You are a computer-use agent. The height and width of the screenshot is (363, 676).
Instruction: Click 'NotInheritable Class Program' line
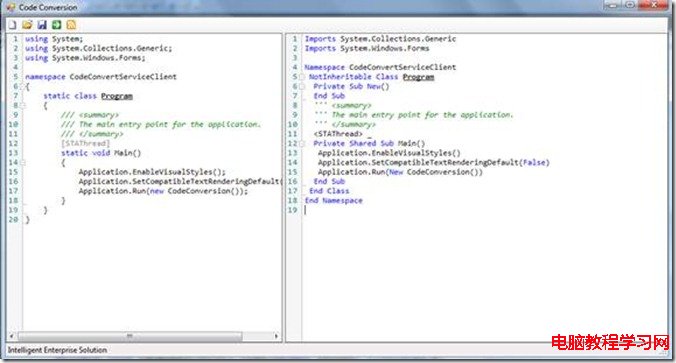[371, 77]
